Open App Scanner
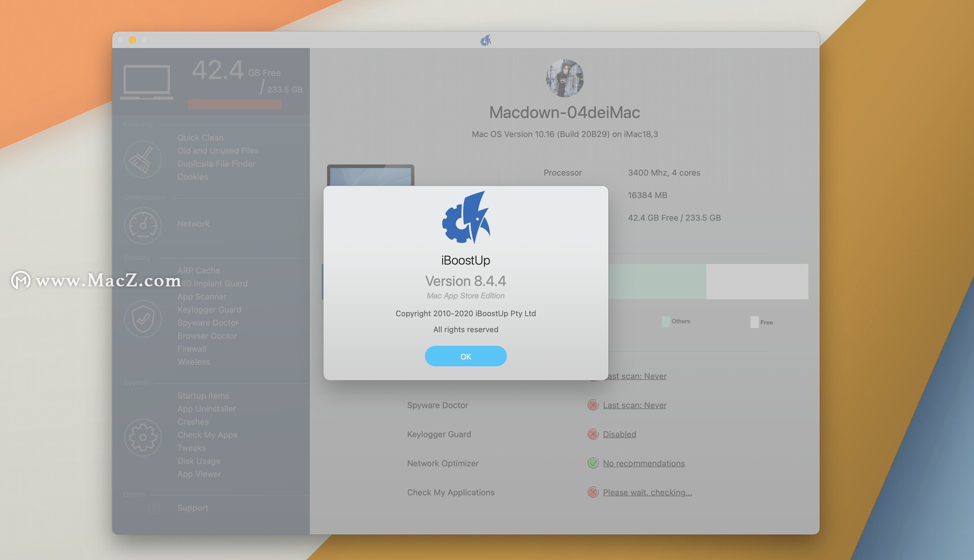This screenshot has width=974, height=560. (201, 297)
